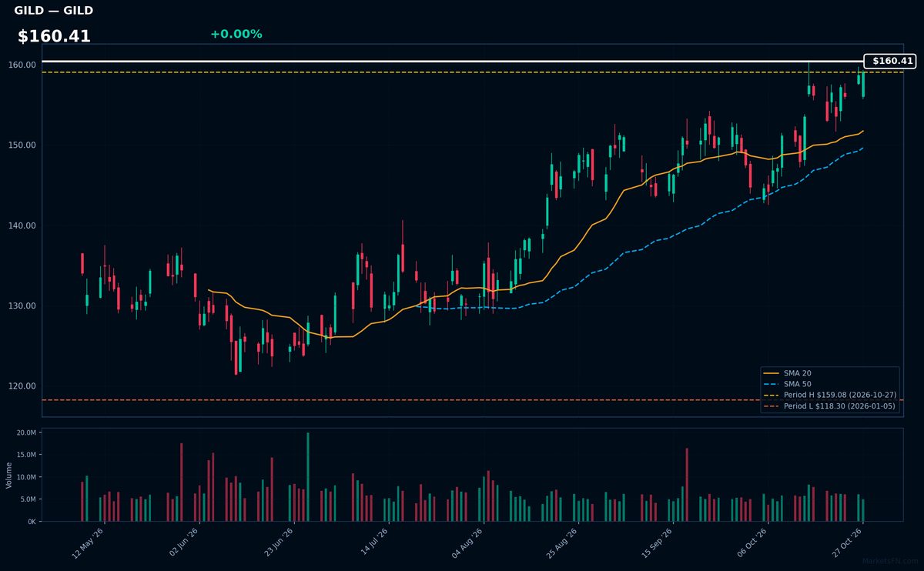This screenshot has width=924, height=571.
Task: Click the Volume axis title
Action: 8,475
